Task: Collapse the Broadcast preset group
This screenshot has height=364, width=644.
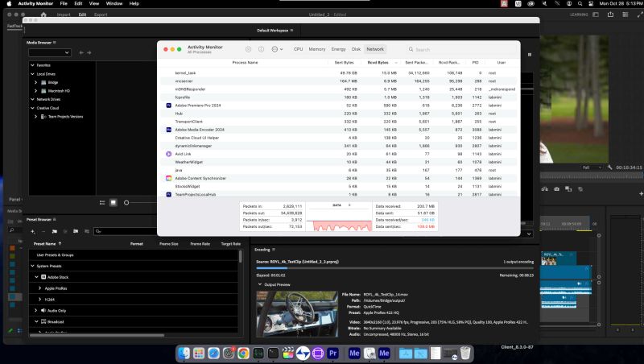Action: (x=36, y=321)
